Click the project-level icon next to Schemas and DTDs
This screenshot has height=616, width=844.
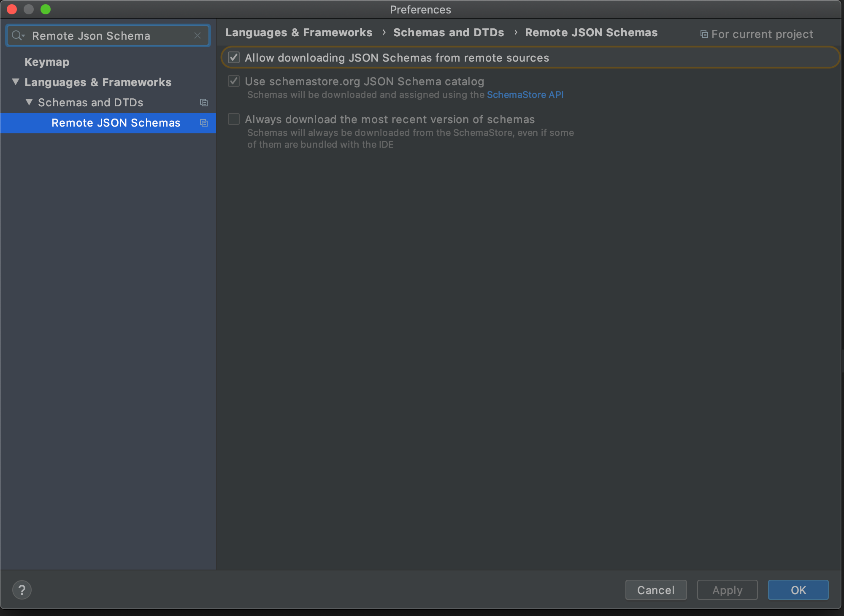point(204,103)
